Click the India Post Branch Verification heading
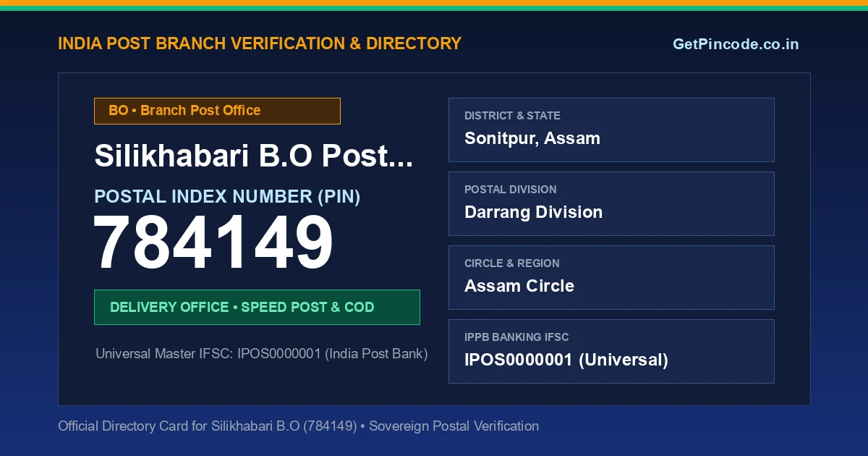868x456 pixels. coord(260,43)
